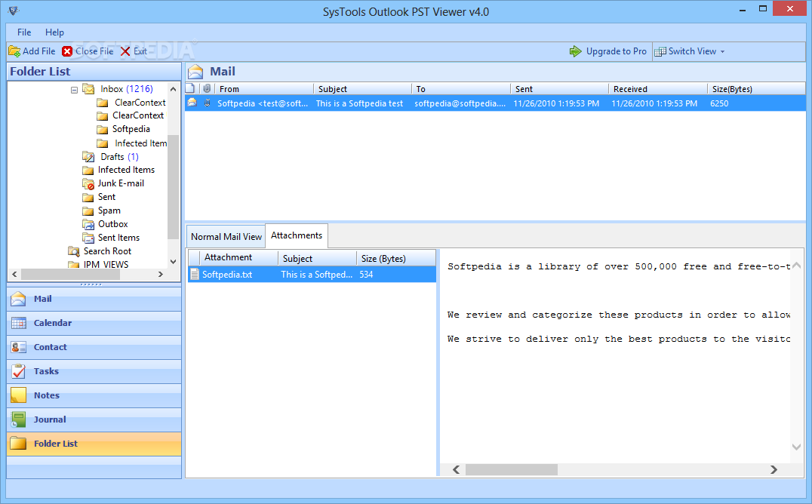The height and width of the screenshot is (504, 812).
Task: Click the green Journal book icon
Action: point(18,419)
